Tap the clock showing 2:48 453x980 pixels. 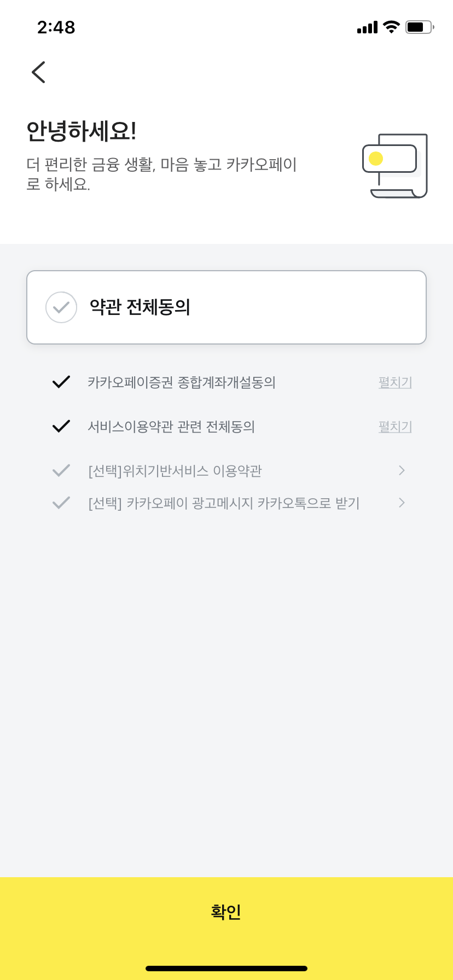(56, 27)
